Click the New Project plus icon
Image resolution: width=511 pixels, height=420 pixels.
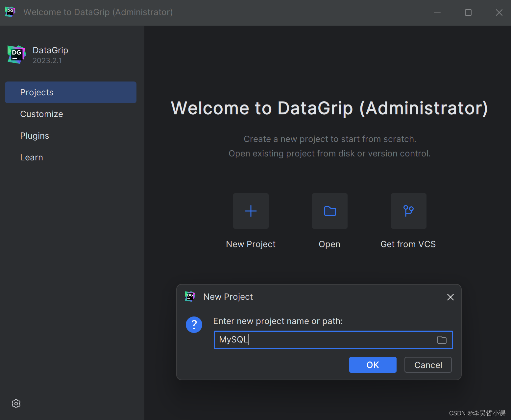251,211
